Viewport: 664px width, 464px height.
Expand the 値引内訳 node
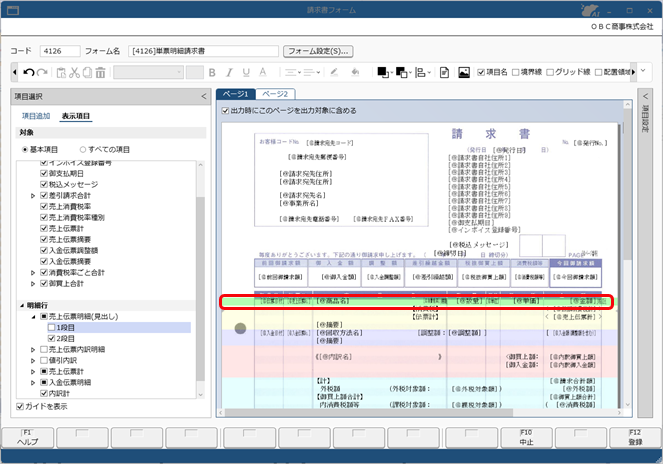[33, 361]
